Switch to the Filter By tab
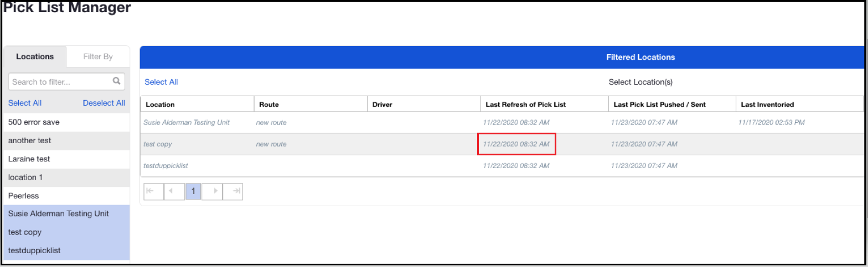Image resolution: width=868 pixels, height=267 pixels. [x=98, y=56]
